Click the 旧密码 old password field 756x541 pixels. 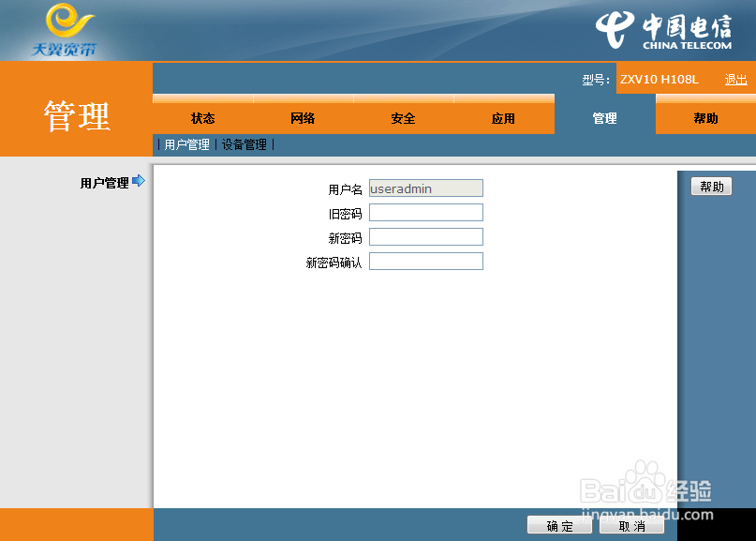coord(425,212)
